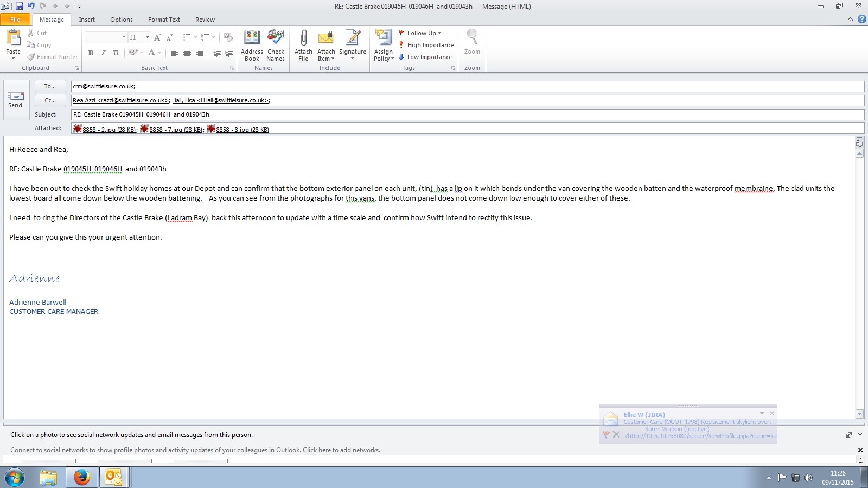Switch to the Options tab
The image size is (868, 488).
coord(122,20)
